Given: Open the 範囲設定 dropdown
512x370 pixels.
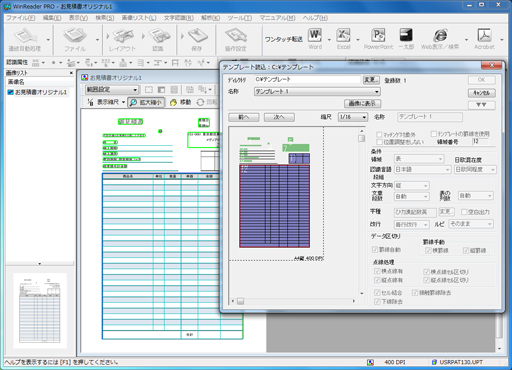Looking at the screenshot, I should [x=112, y=90].
